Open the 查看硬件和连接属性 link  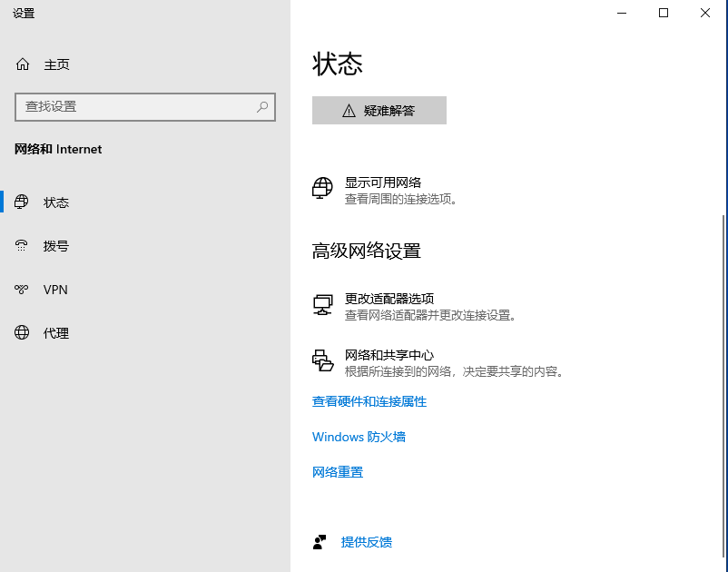[369, 401]
